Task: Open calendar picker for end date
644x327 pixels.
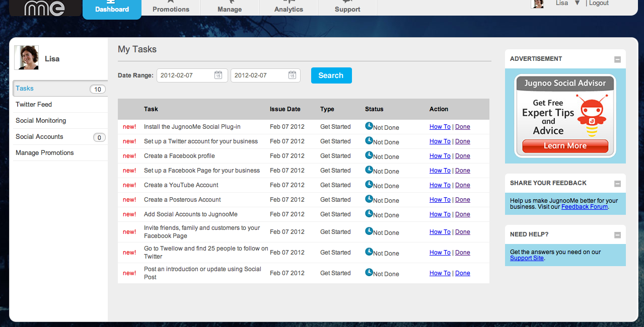Action: (292, 75)
